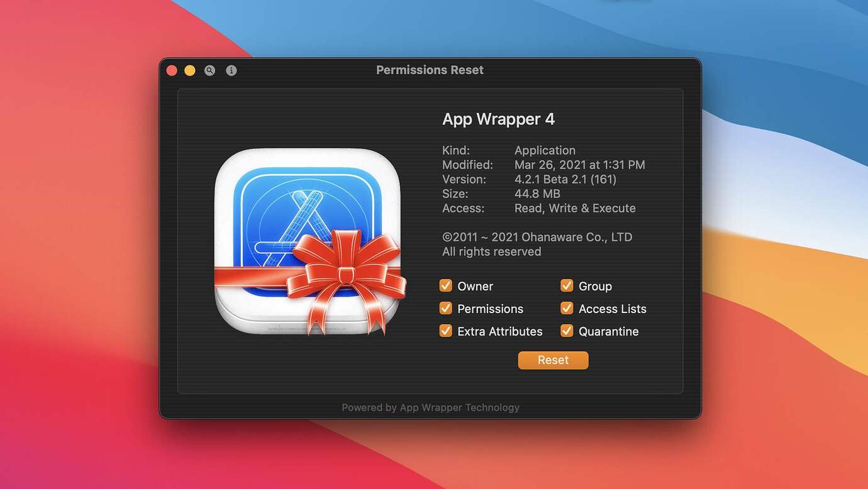Close the Permissions Reset window
This screenshot has width=868, height=489.
pos(172,70)
